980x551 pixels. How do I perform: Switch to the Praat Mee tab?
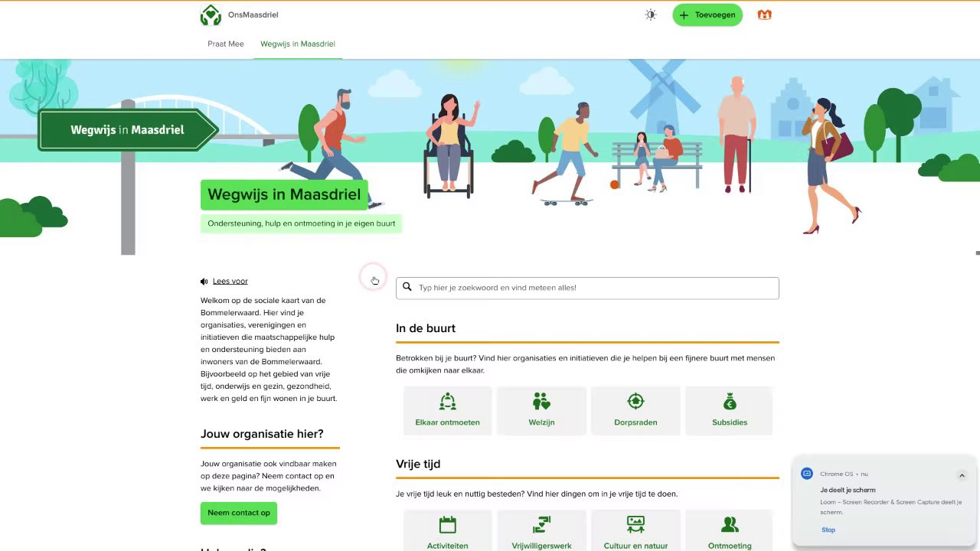pyautogui.click(x=226, y=44)
